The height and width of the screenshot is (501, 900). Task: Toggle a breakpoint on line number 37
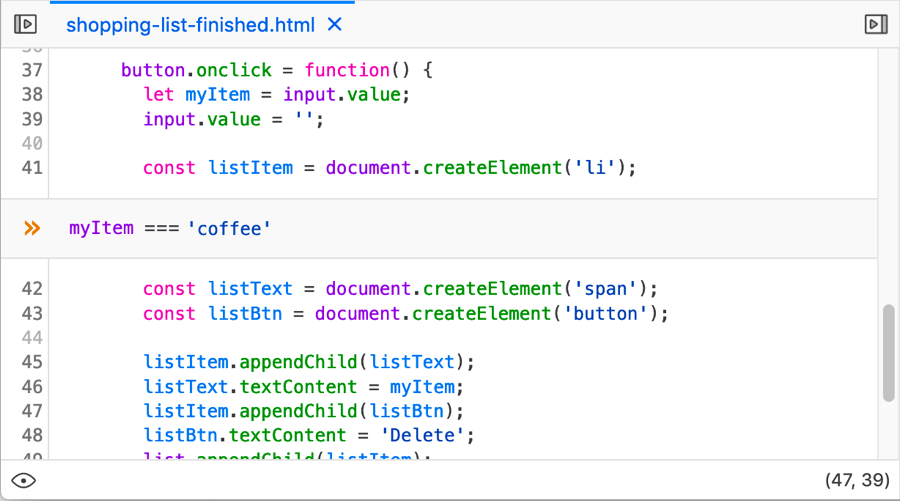32,70
